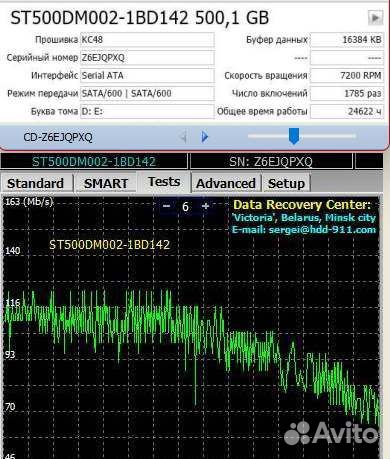The width and height of the screenshot is (390, 459).
Task: Open the Setup tab
Action: pos(286,183)
